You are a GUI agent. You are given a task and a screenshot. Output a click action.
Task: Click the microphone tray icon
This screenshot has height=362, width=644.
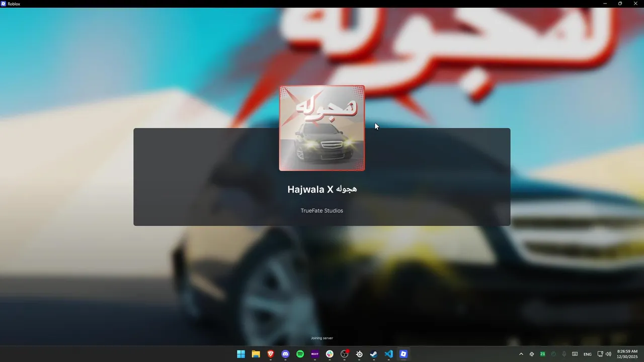[x=564, y=354]
